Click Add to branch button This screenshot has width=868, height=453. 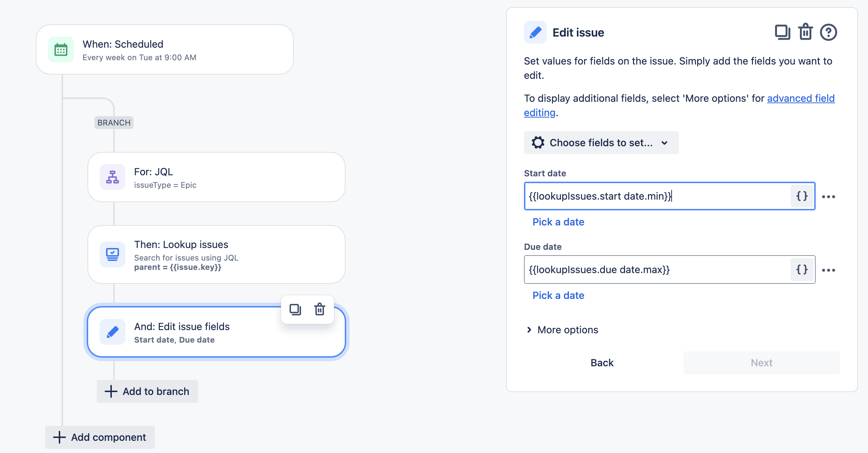[x=147, y=391]
